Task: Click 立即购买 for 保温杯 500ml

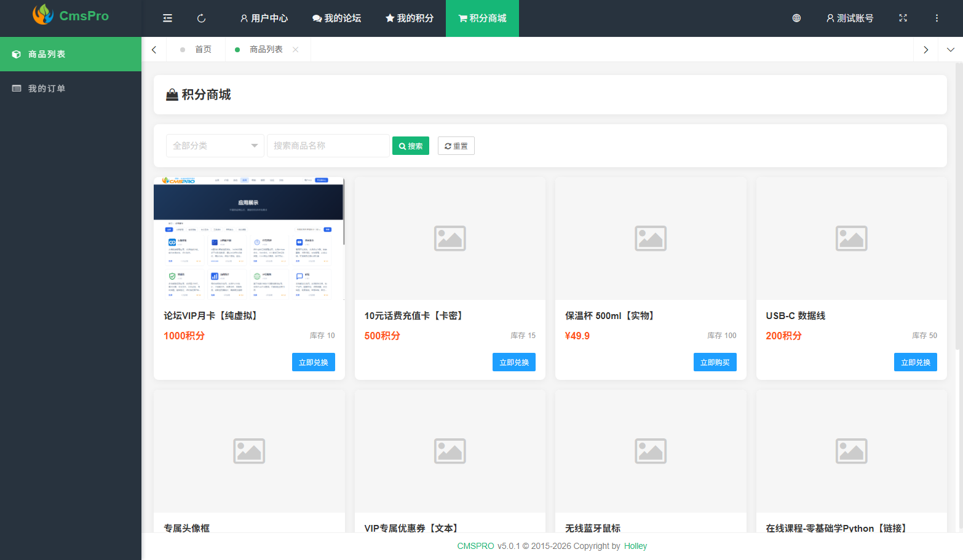Action: click(715, 362)
